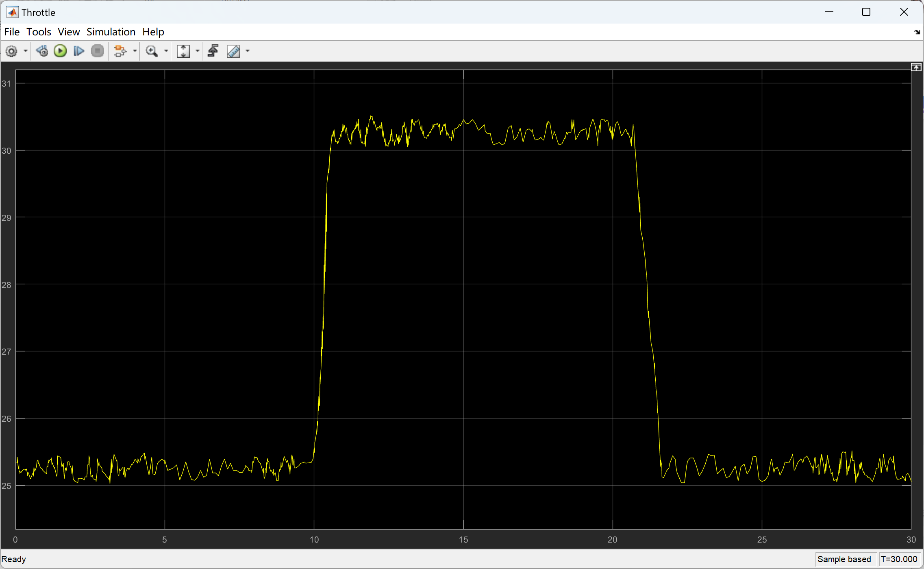Open measurements dropdown arrow beside ruler icon
Screen dimensions: 924x569
pos(248,51)
